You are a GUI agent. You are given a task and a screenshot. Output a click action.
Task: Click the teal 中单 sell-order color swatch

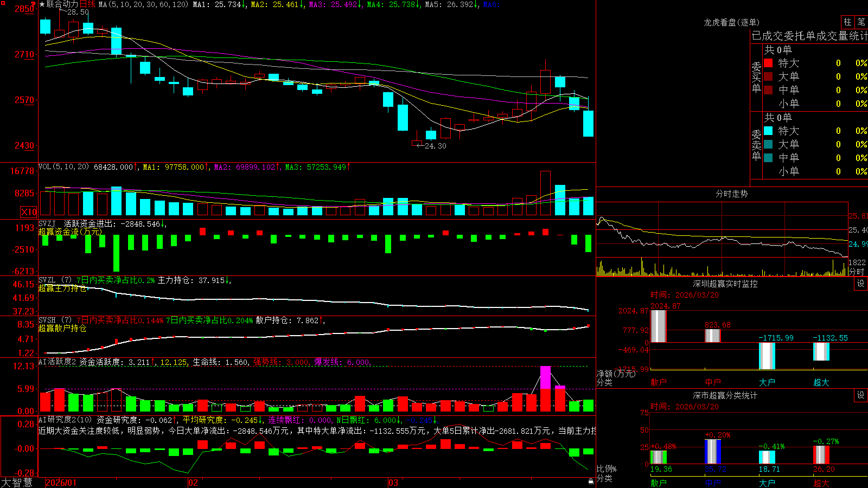click(768, 157)
